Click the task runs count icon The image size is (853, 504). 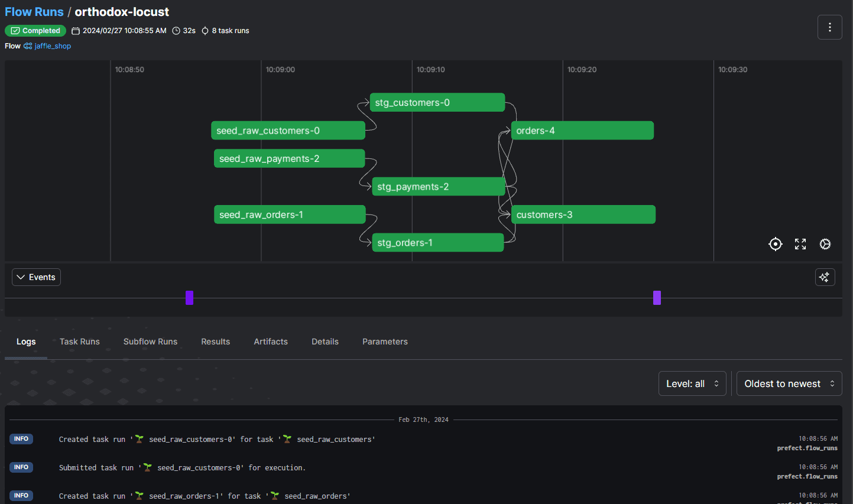[x=205, y=31]
